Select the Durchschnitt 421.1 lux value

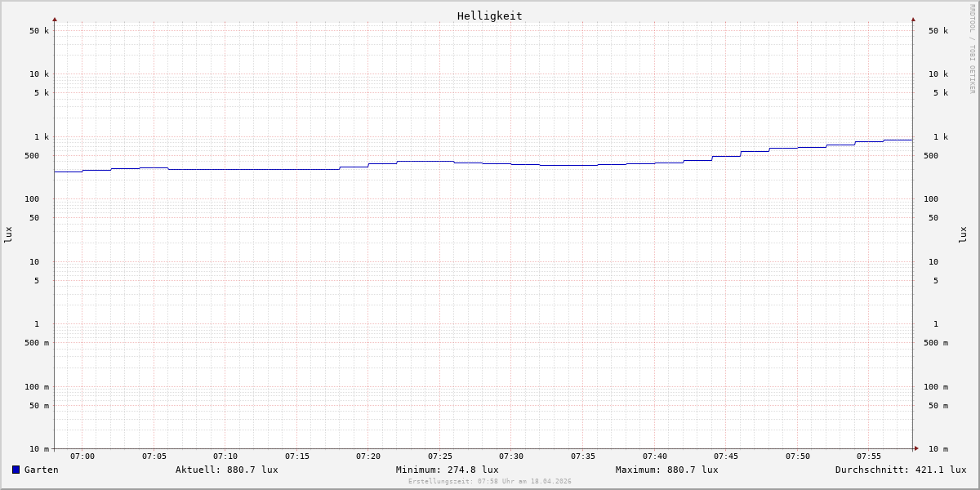(x=900, y=470)
